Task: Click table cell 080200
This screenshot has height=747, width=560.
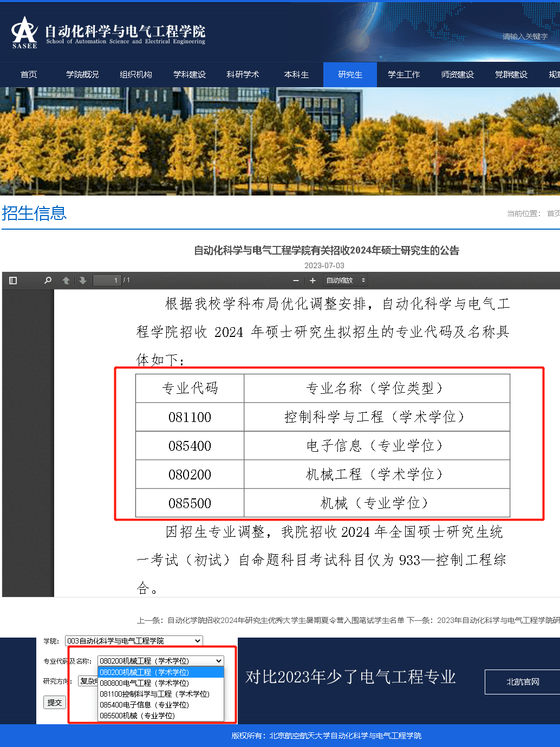Action: click(190, 475)
